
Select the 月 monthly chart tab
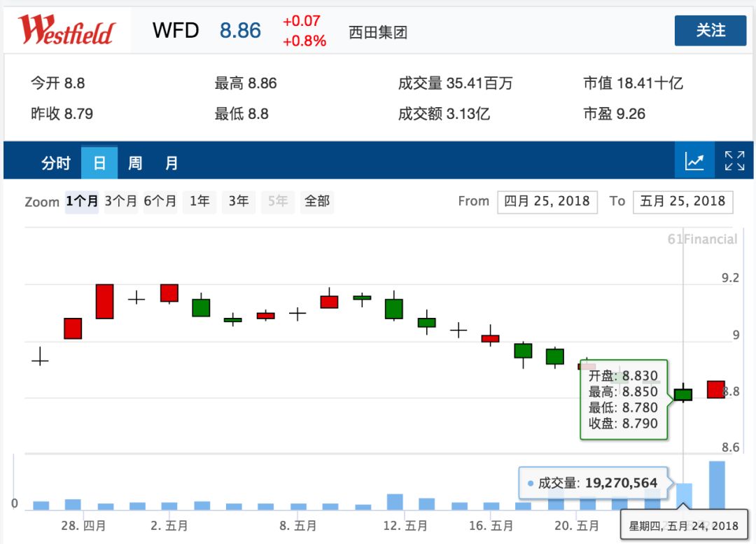click(x=171, y=163)
